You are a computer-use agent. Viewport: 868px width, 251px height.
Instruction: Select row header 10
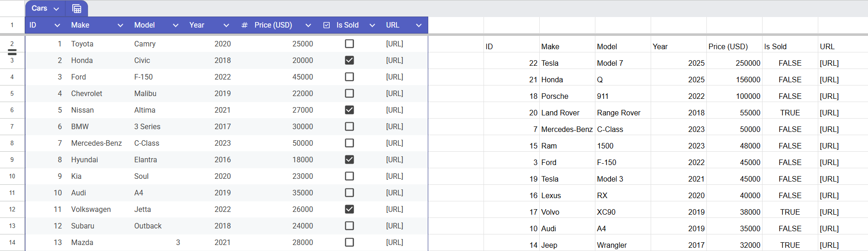(12, 176)
